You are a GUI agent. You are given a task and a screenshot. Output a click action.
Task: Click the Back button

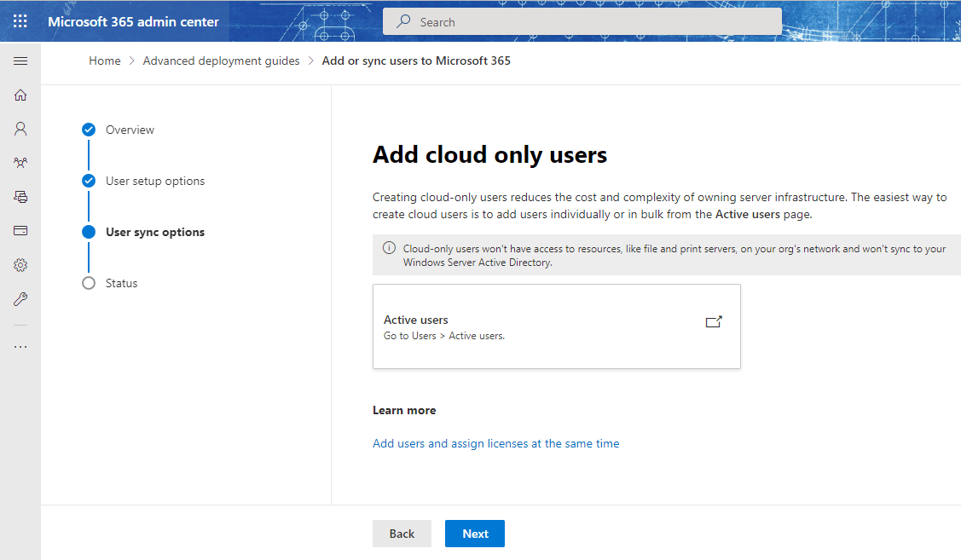pyautogui.click(x=402, y=534)
